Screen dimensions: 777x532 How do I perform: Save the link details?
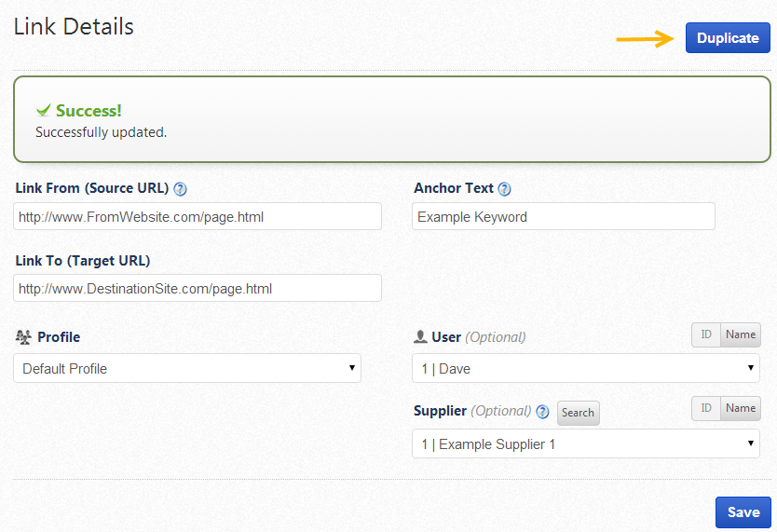click(x=743, y=512)
